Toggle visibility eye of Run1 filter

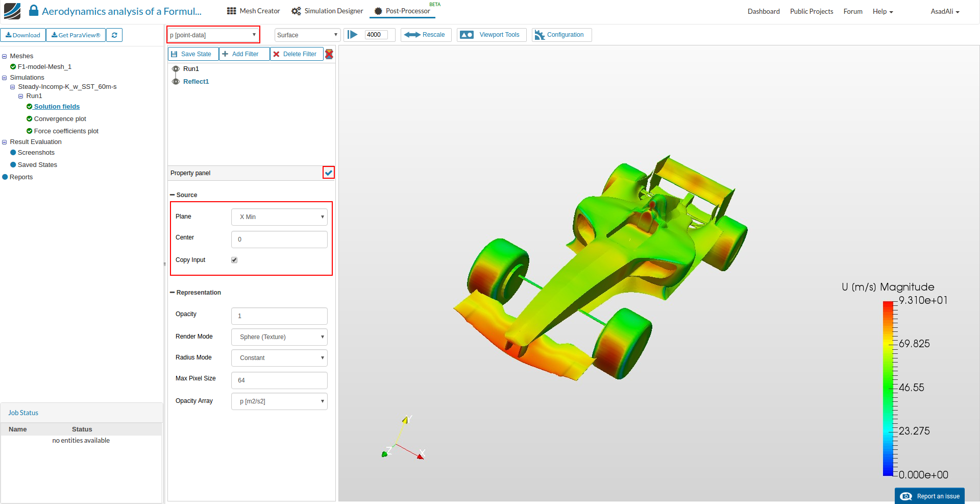coord(176,69)
